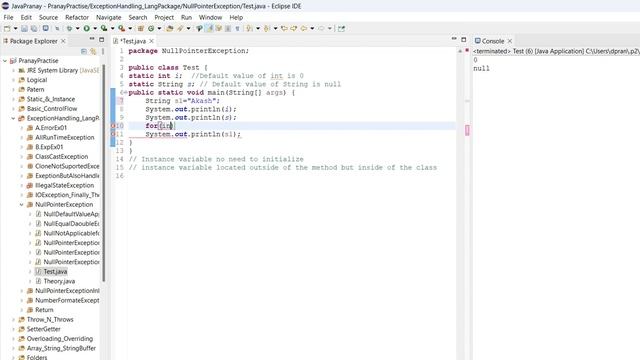Click the error marker on line 10 gutter

(x=113, y=126)
